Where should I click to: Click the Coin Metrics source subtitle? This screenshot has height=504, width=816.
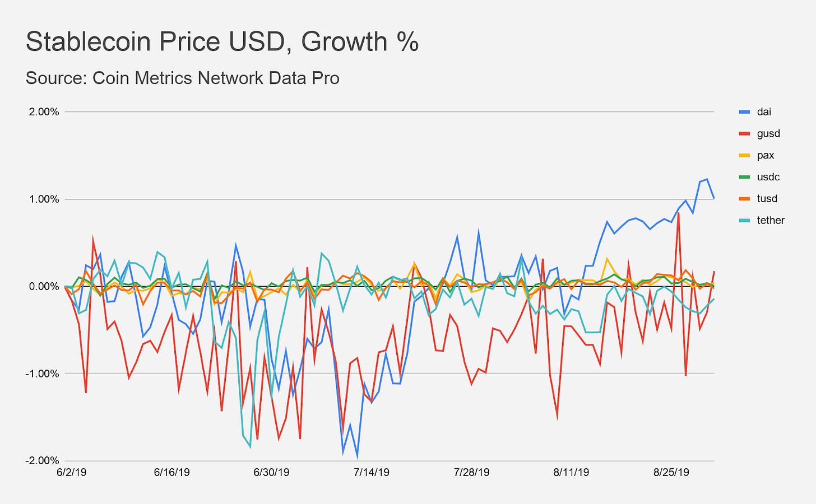[183, 78]
